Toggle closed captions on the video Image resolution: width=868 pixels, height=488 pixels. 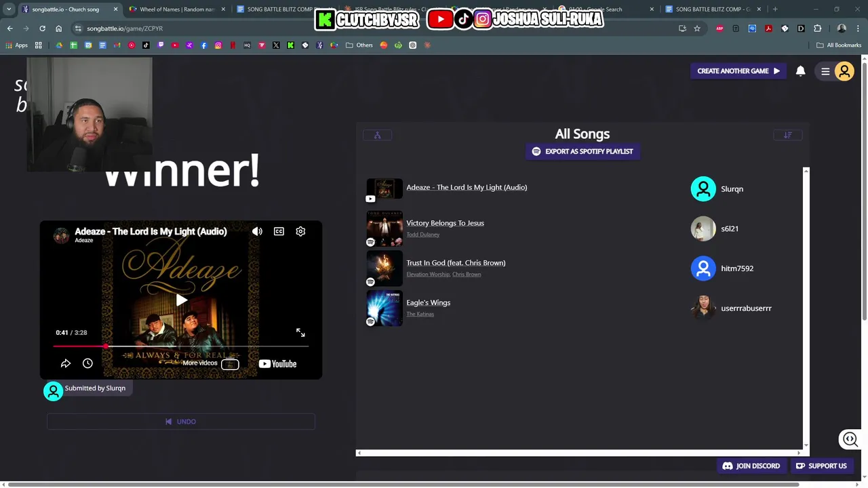coord(279,231)
